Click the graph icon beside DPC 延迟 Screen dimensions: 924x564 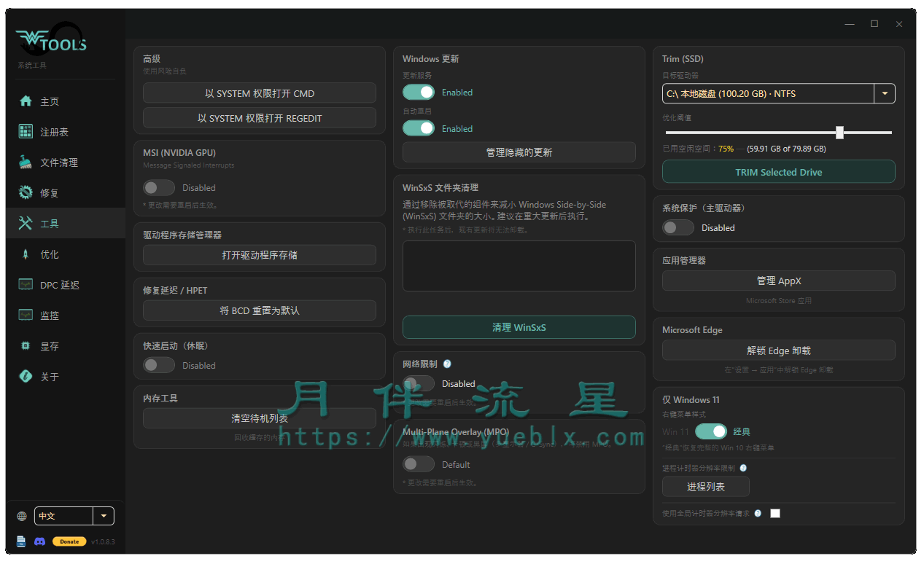(x=26, y=285)
